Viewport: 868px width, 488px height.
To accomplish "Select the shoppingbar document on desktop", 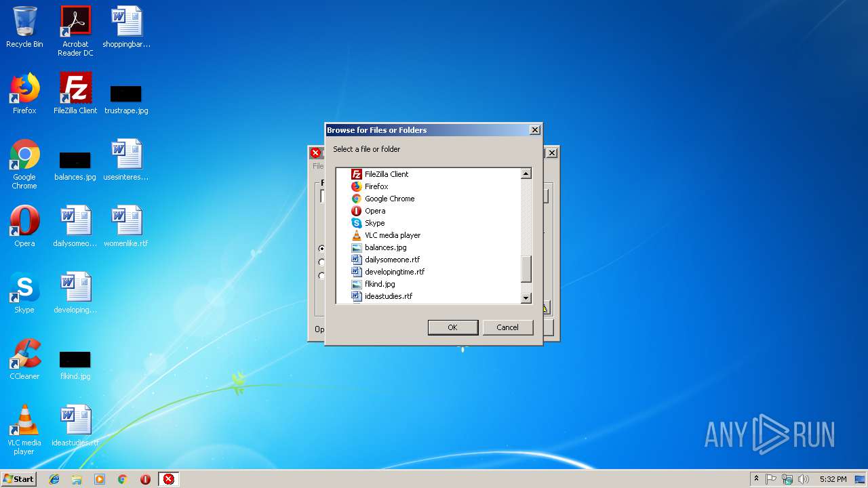I will 126,27.
